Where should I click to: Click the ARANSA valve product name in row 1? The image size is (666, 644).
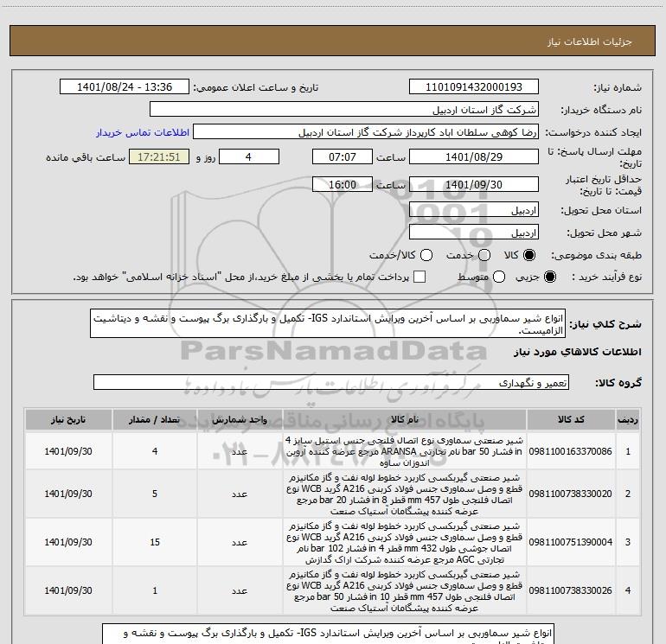(405, 451)
